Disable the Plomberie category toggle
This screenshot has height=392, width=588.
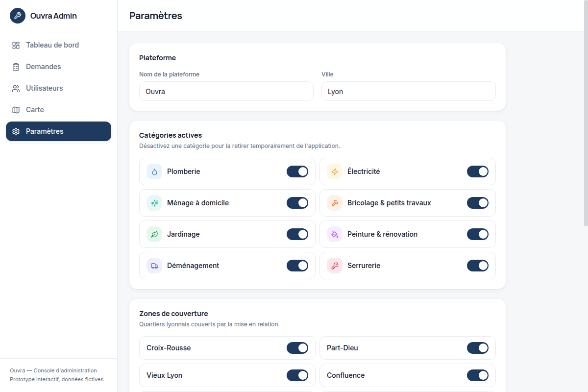[x=297, y=171]
